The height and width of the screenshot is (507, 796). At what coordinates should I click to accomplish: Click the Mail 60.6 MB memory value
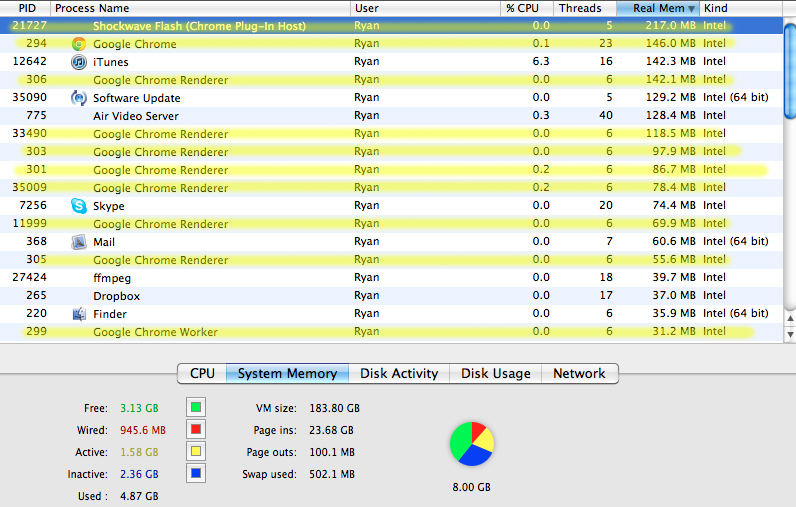click(x=674, y=242)
